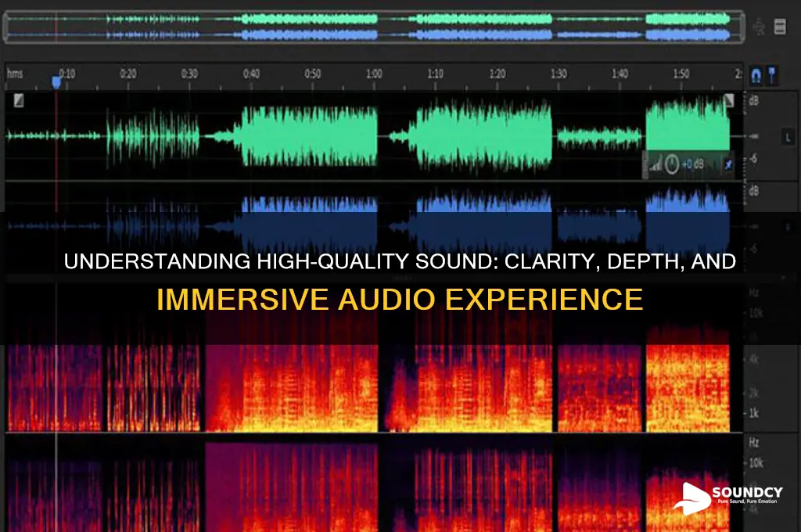Toggle the snapping magnet icon
801x532 pixels.
point(756,76)
